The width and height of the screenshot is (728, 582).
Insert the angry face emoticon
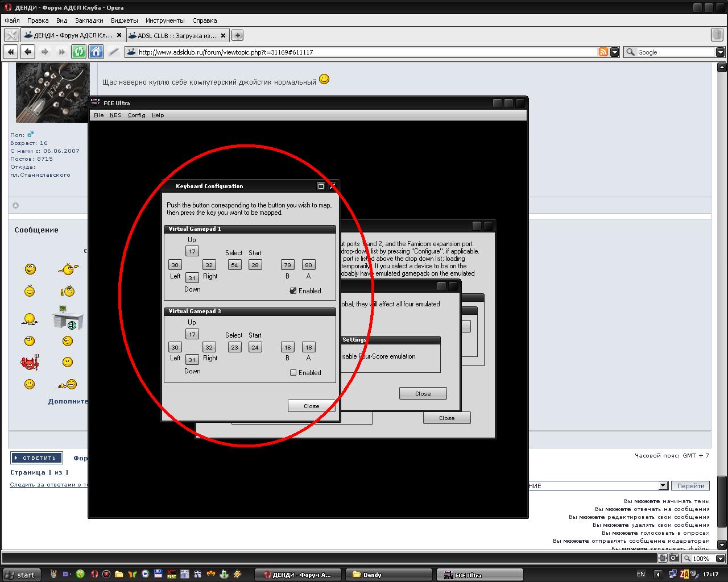(x=67, y=362)
